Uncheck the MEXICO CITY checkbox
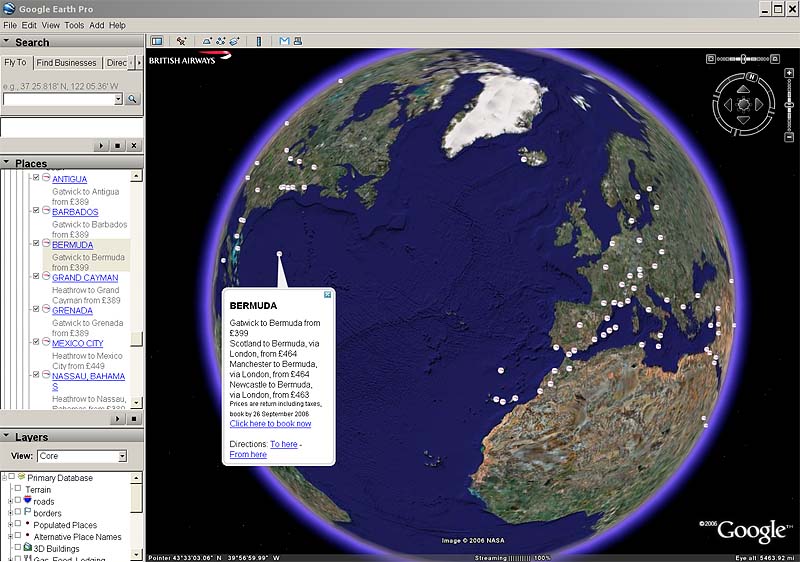Screen dimensions: 800x562 point(36,342)
